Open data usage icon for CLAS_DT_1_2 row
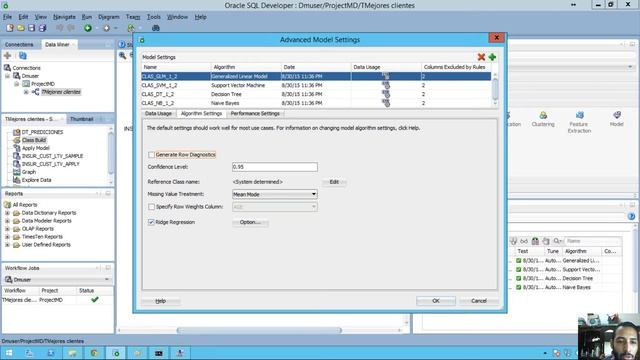The height and width of the screenshot is (360, 640). point(386,94)
